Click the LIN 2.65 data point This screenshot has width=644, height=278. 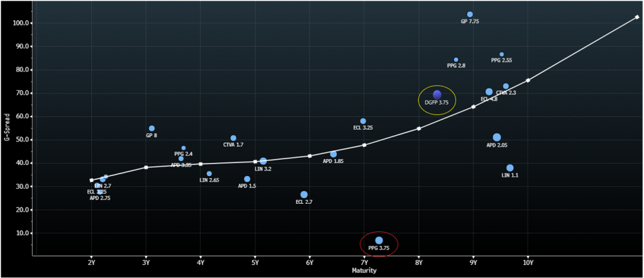209,174
